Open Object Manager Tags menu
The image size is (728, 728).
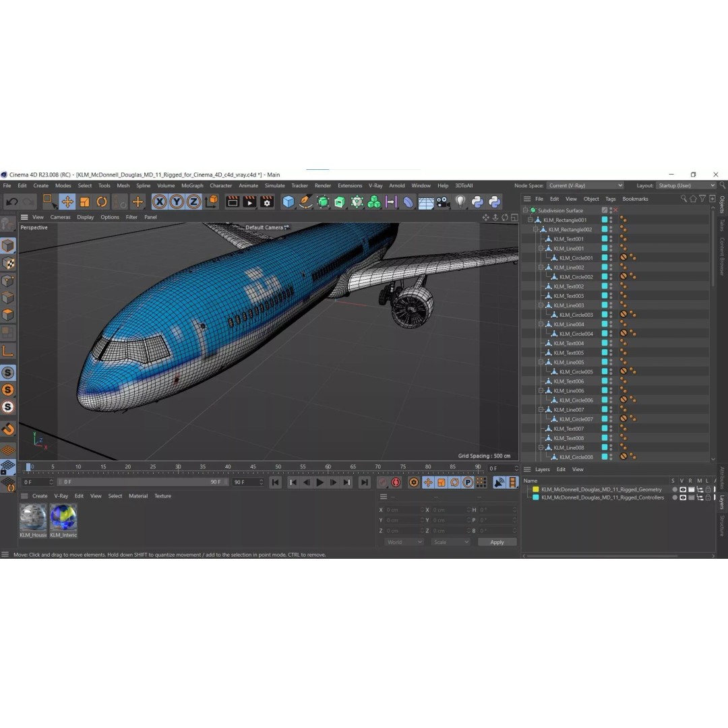[x=611, y=199]
